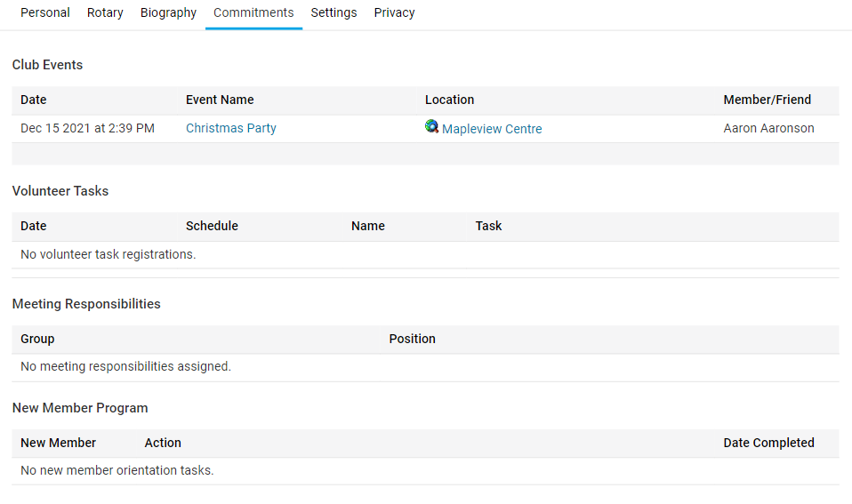
Task: Open the Personal tab
Action: pos(45,13)
